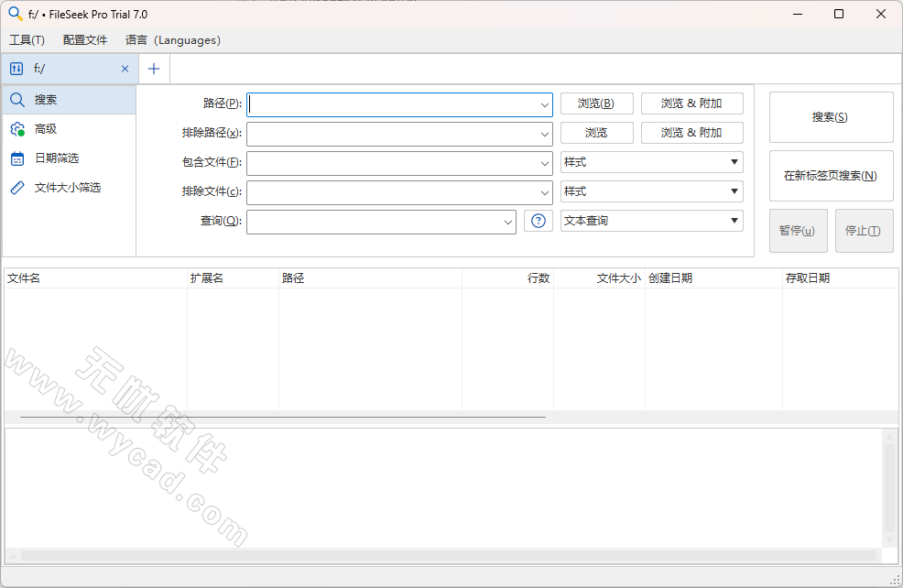Image resolution: width=903 pixels, height=588 pixels.
Task: Click the f:/ tab's layout icon
Action: [x=16, y=69]
